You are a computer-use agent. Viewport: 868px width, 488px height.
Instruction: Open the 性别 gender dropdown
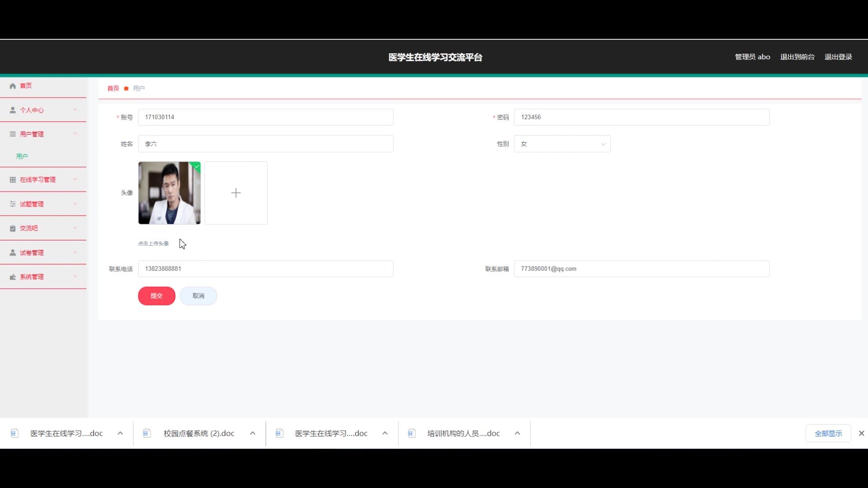[x=562, y=144]
